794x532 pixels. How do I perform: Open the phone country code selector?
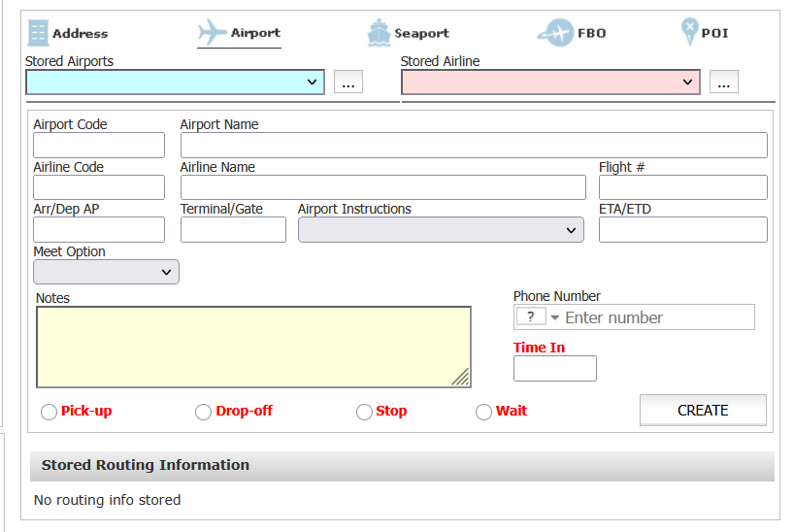coord(538,317)
